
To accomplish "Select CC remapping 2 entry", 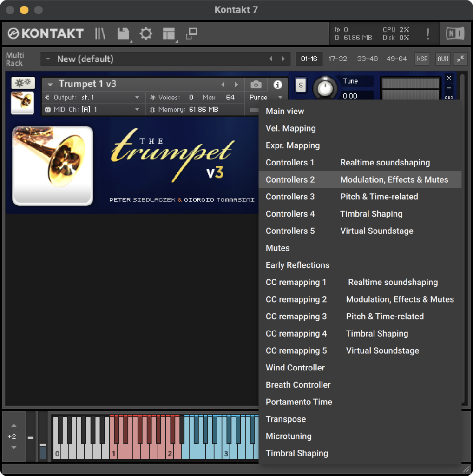I will [360, 299].
